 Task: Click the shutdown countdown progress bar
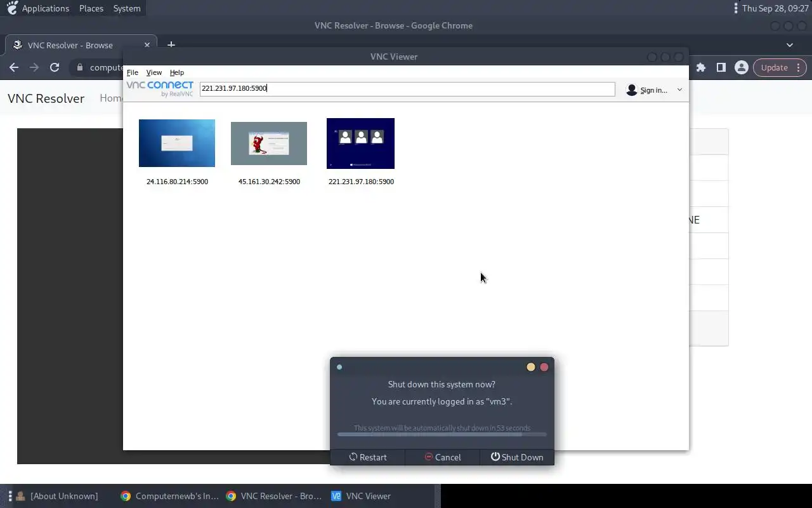click(442, 434)
